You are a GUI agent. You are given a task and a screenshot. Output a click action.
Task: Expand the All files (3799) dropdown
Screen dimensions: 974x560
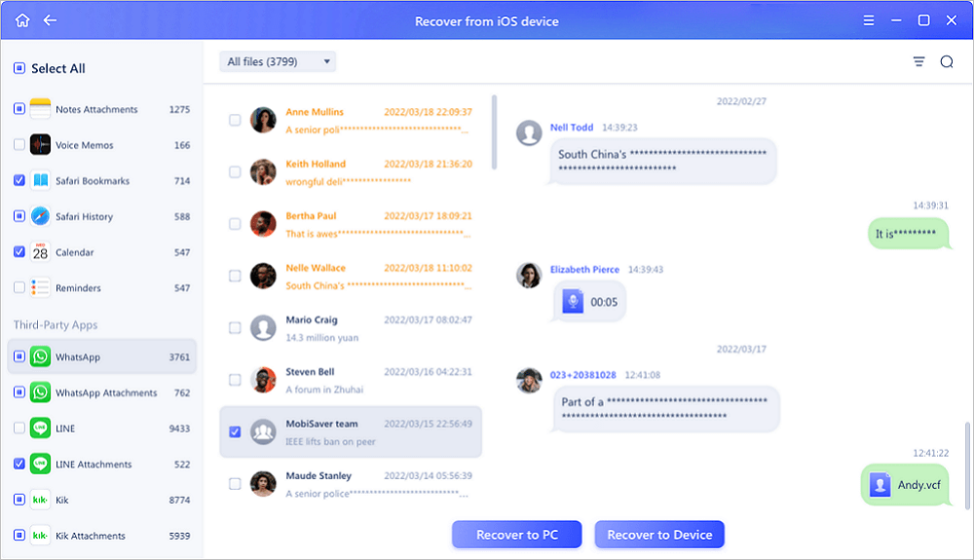point(278,62)
